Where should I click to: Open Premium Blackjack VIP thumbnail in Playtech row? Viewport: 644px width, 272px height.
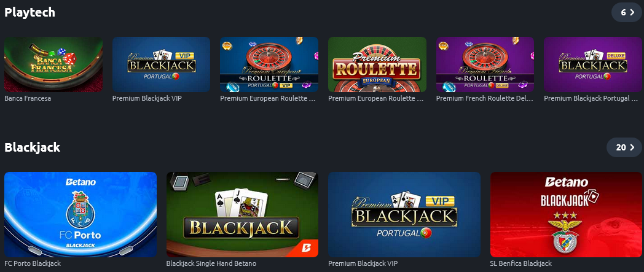pos(162,64)
